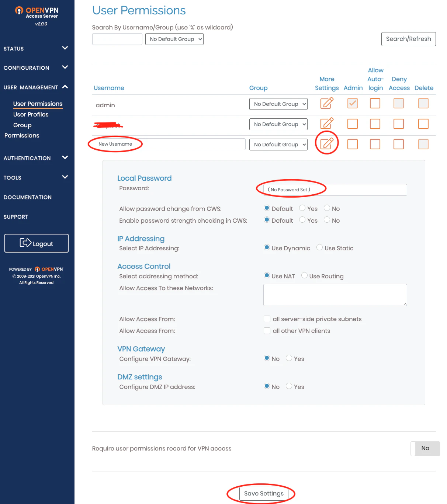Expand the Configuration menu chevron
Screen dimensions: 447x504
click(65, 67)
